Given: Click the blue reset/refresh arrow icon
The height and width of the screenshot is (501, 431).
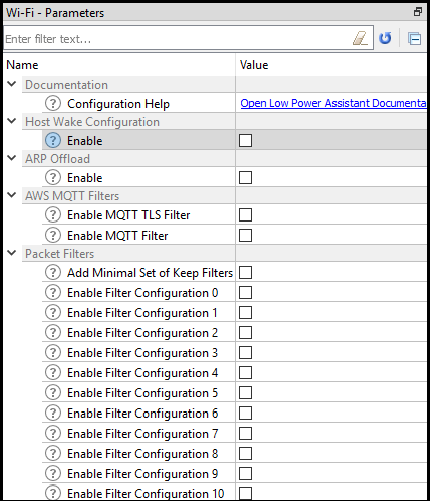Looking at the screenshot, I should (x=385, y=38).
